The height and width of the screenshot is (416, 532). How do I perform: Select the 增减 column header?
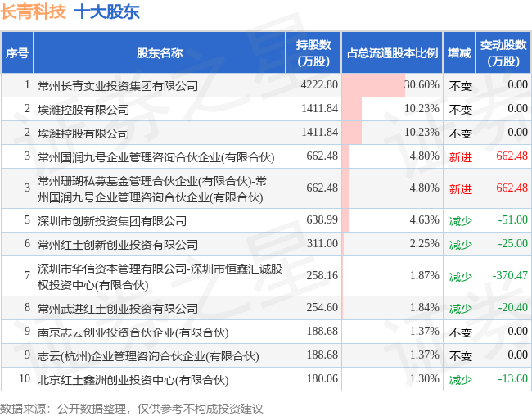(459, 53)
